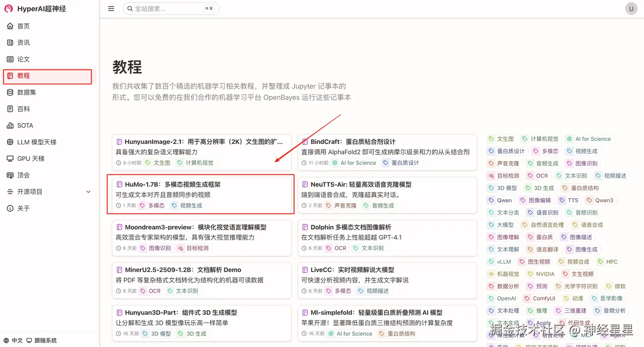
Task: Click notebook icon on Hunyuan3D-Part card
Action: [x=119, y=313]
